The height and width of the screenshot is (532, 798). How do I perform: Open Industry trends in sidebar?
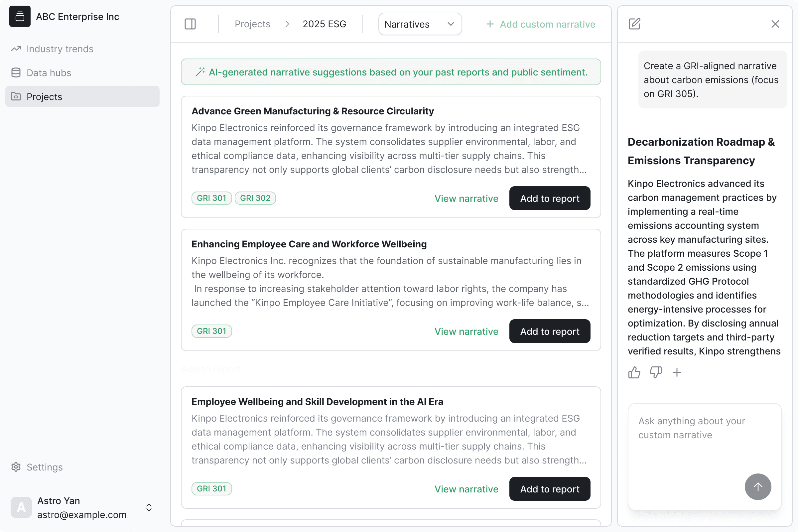(60, 49)
